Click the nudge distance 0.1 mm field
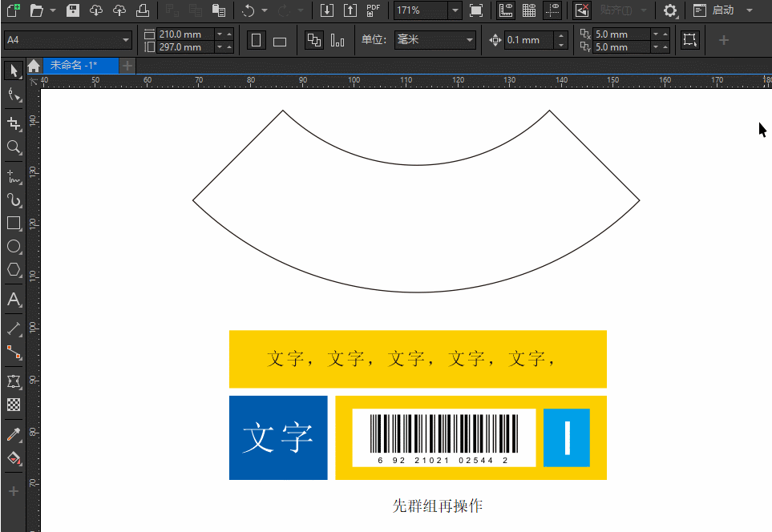Viewport: 772px width, 532px height. tap(529, 40)
